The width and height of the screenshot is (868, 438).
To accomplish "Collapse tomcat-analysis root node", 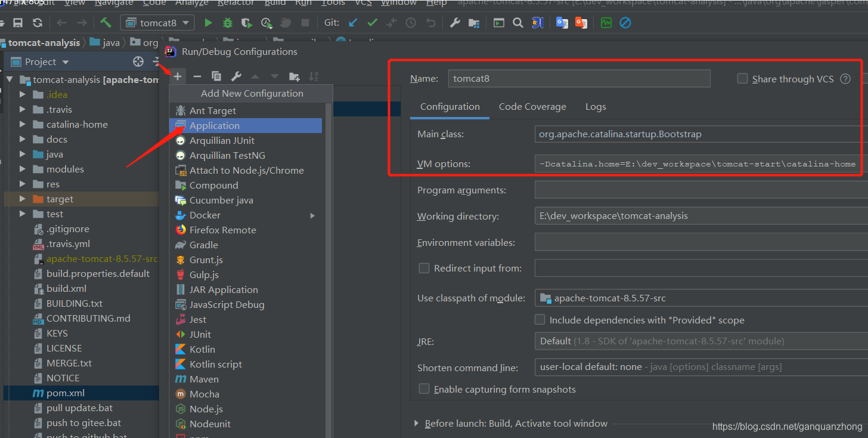I will (10, 79).
